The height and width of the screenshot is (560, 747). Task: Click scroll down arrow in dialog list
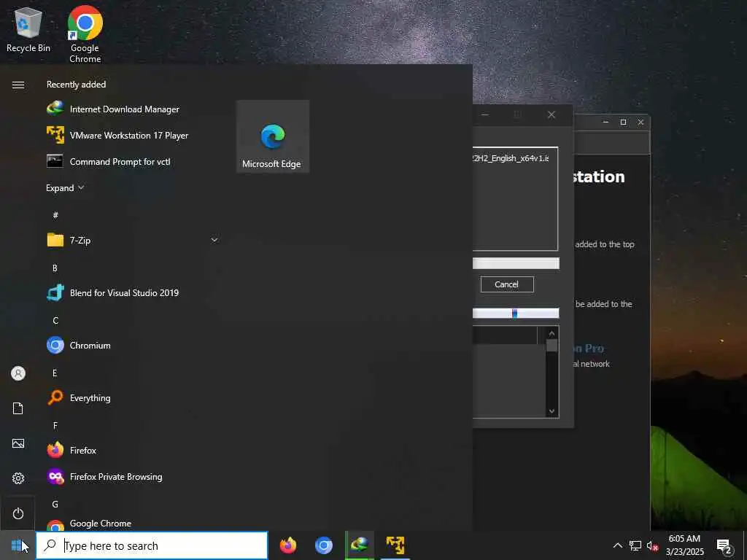click(551, 411)
